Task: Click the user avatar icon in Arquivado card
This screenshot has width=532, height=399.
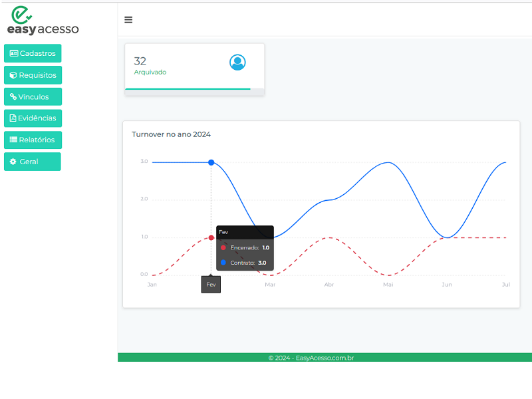Action: tap(237, 63)
